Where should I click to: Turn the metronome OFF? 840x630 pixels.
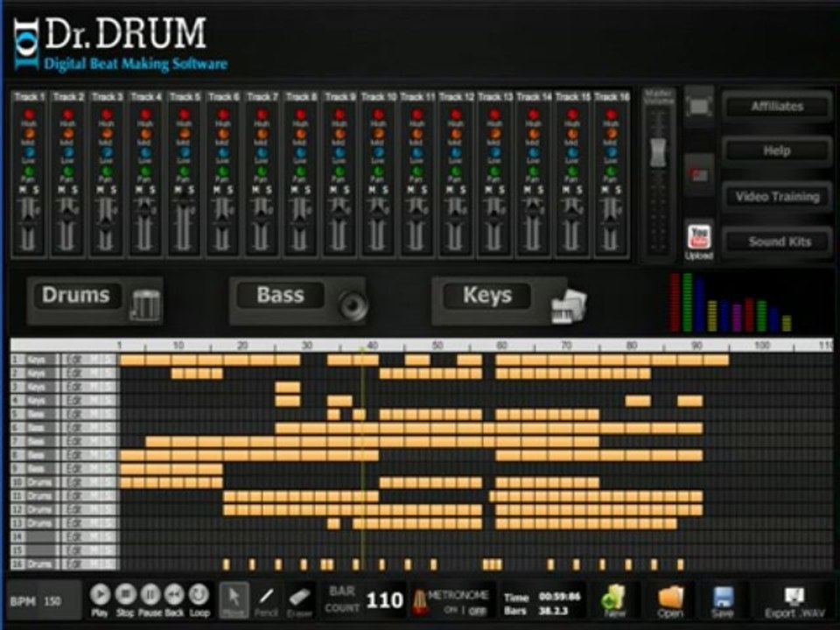pyautogui.click(x=478, y=610)
